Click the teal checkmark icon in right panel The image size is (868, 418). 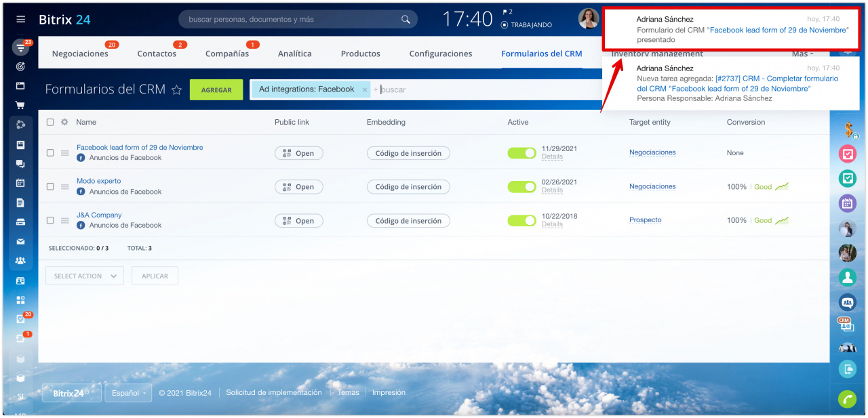(848, 178)
